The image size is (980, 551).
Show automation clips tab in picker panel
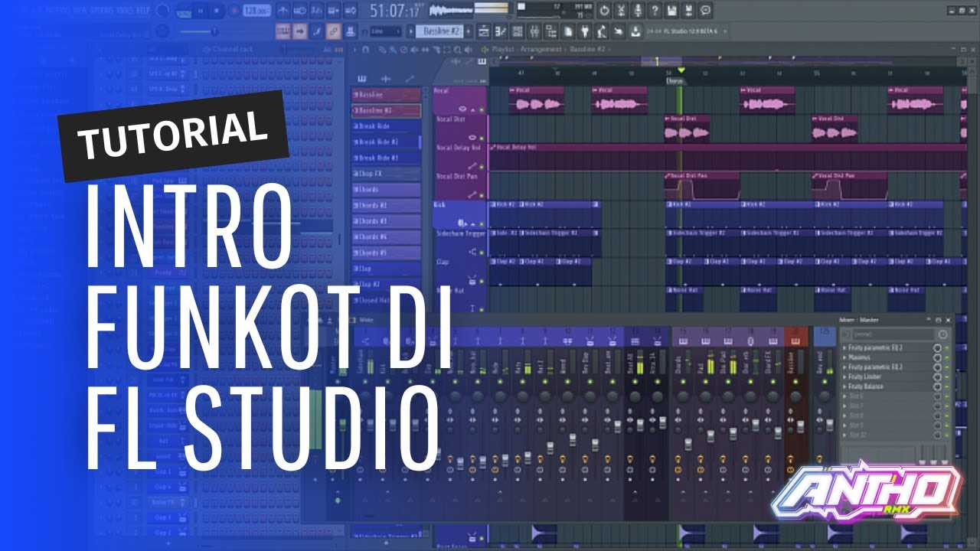pyautogui.click(x=409, y=78)
